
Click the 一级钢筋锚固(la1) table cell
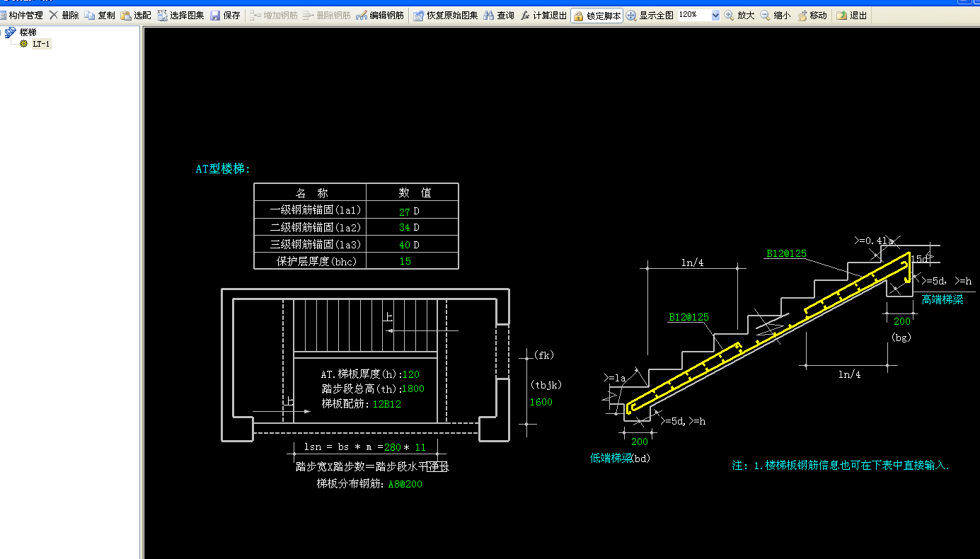310,211
